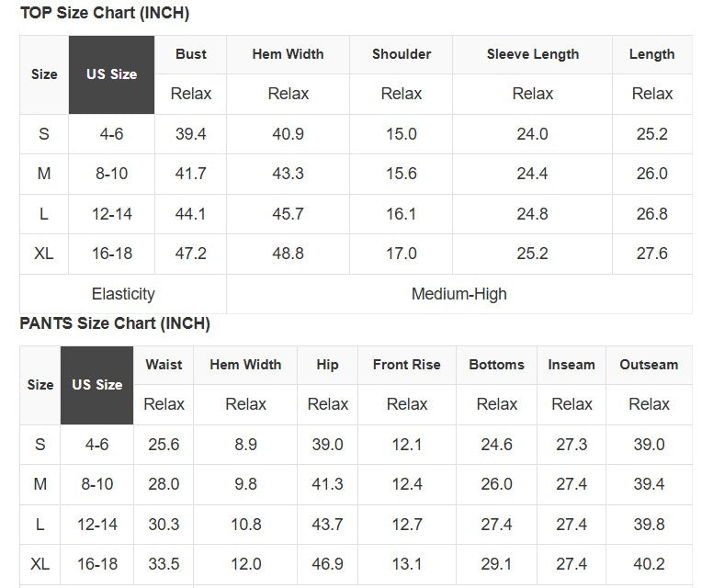Select the 25.6 waist value for size S
The height and width of the screenshot is (588, 713).
pos(164,445)
